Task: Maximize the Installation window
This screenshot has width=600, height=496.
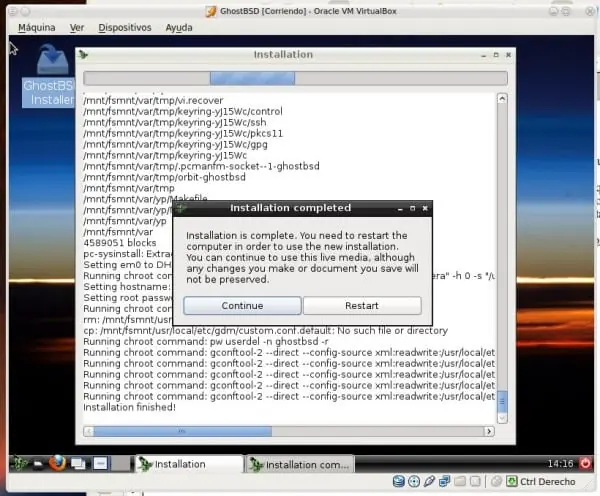Action: (x=496, y=55)
